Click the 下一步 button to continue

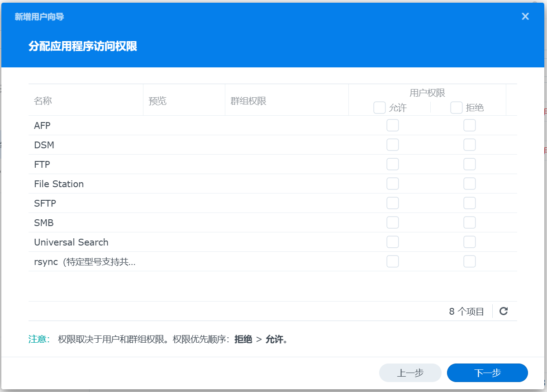(487, 373)
